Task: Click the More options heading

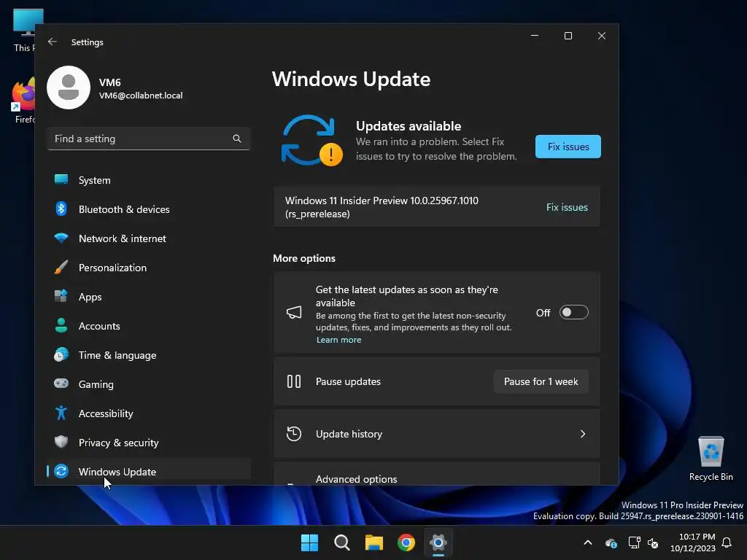Action: (304, 258)
